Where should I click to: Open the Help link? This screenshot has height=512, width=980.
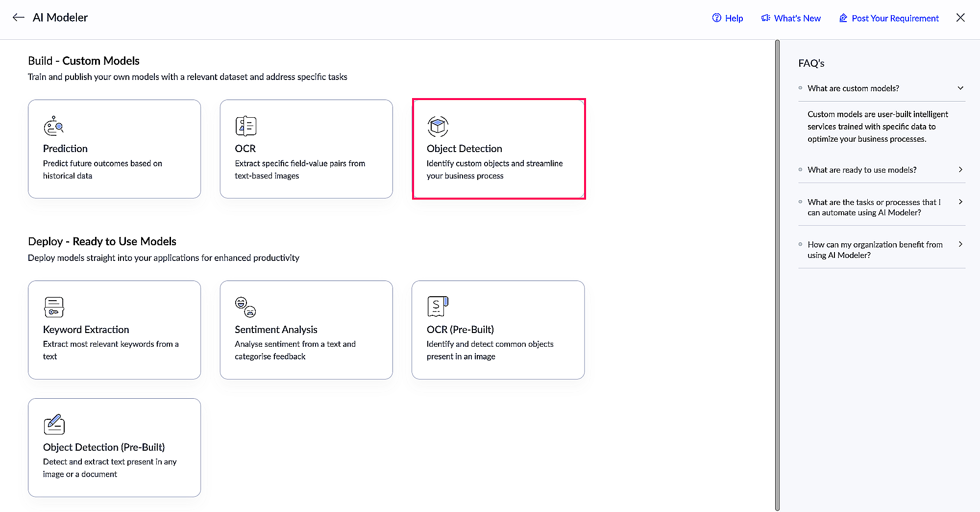(728, 18)
